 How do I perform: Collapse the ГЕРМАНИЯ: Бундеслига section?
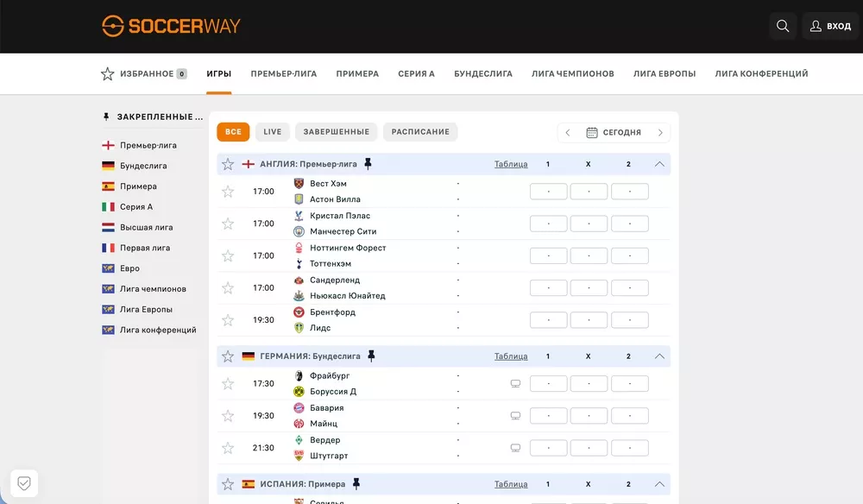659,356
